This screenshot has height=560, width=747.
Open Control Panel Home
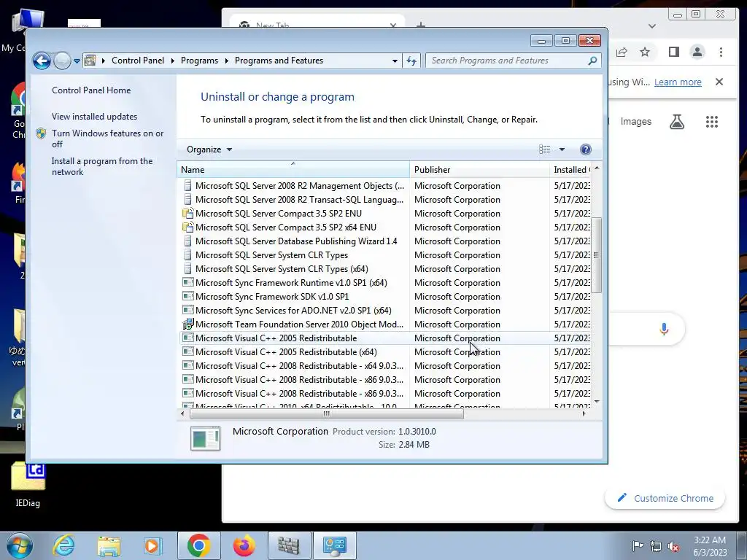point(91,90)
